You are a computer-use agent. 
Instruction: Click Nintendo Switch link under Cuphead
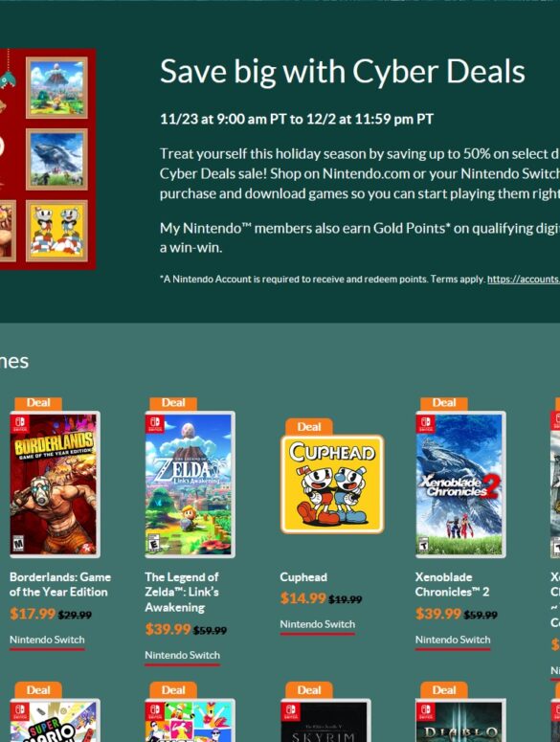tap(318, 624)
